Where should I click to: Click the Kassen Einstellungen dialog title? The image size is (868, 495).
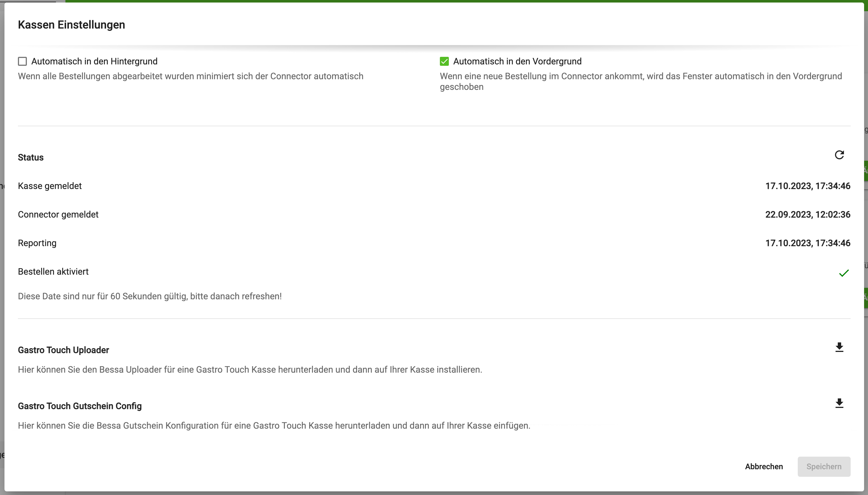[x=71, y=24]
